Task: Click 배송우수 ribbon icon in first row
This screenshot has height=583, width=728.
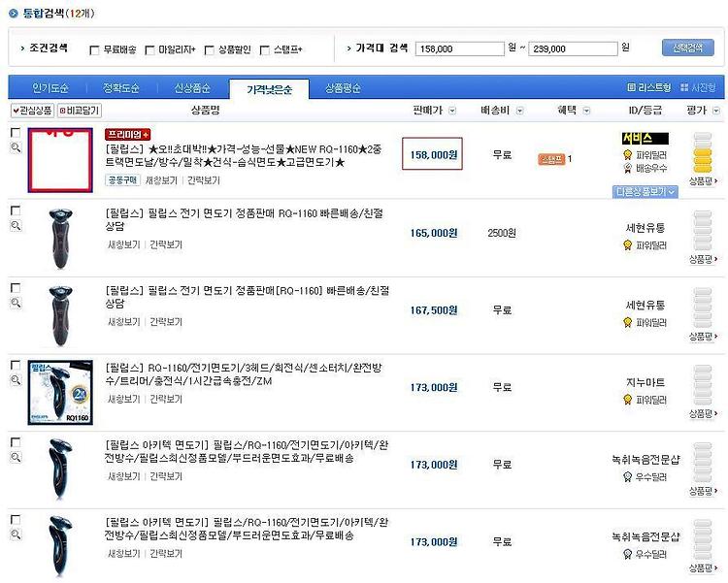Action: tap(628, 168)
